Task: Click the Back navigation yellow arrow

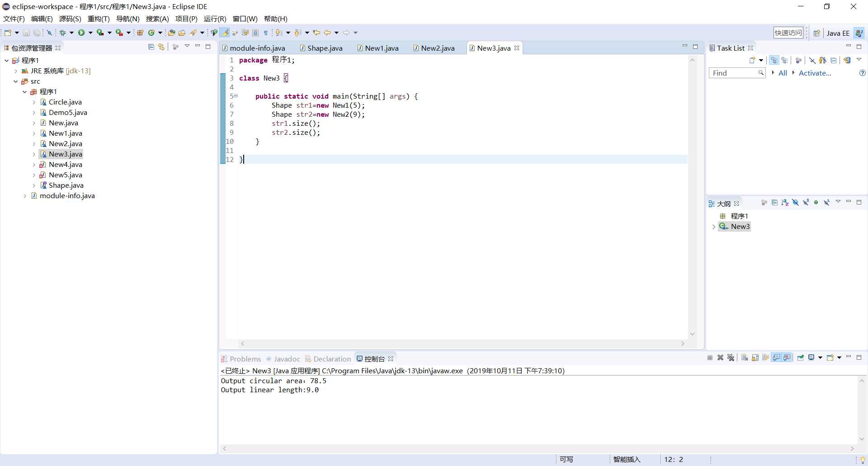Action: coord(327,33)
